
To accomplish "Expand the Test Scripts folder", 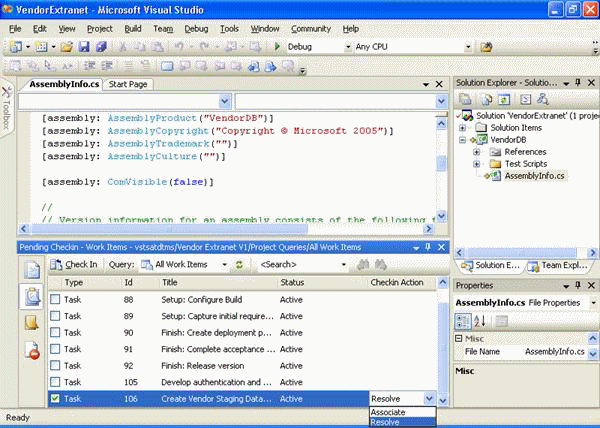I will (476, 164).
